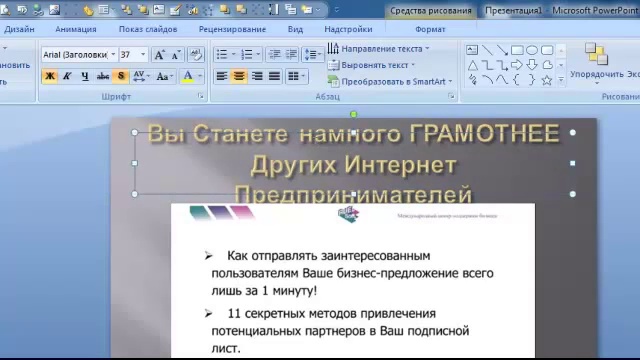The width and height of the screenshot is (640, 360).
Task: Open the Абзац dialog launcher
Action: (451, 96)
